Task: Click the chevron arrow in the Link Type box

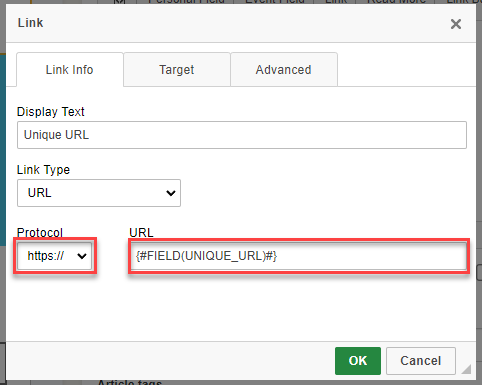Action: [x=171, y=193]
